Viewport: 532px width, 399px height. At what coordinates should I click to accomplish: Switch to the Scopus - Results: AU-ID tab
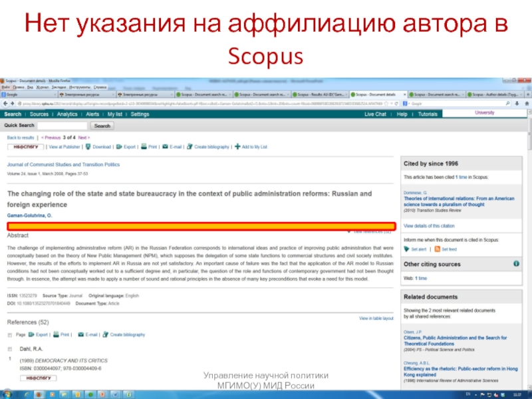click(321, 94)
